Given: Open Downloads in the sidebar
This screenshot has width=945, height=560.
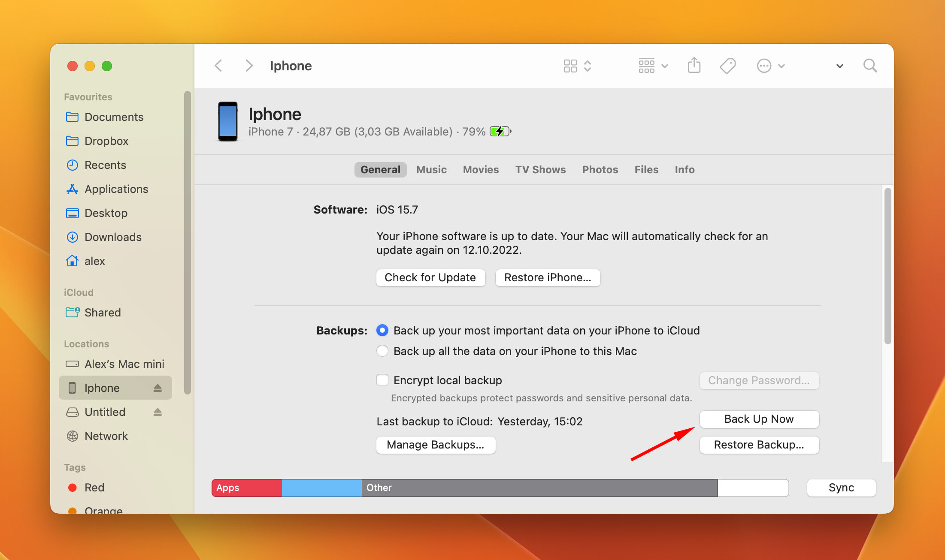Looking at the screenshot, I should [x=115, y=237].
